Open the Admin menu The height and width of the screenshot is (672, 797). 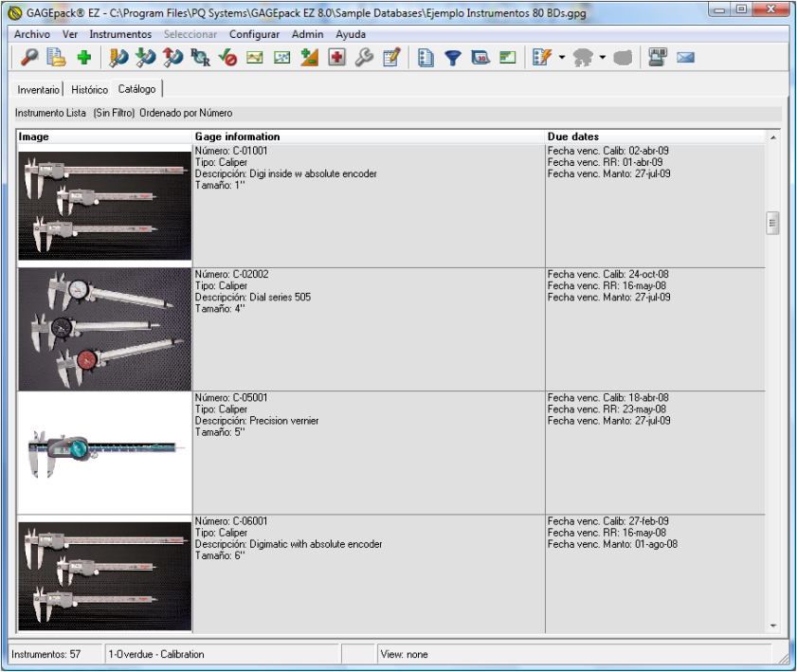point(307,34)
